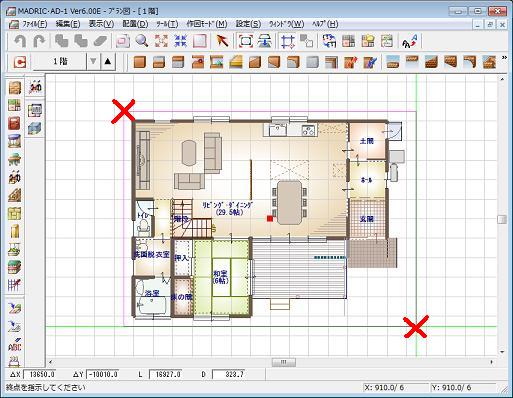The height and width of the screenshot is (398, 513).
Task: Click the horizontal scrollbar thumb
Action: (284, 362)
